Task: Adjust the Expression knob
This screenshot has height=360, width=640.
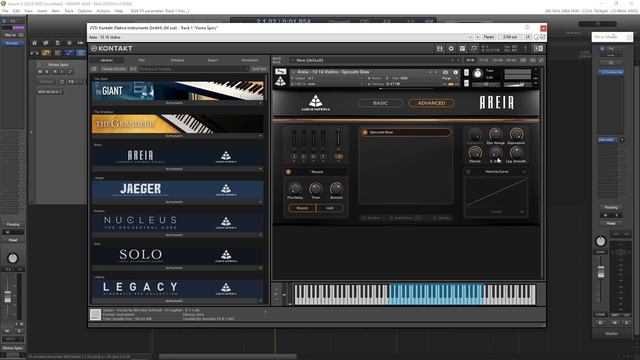Action: click(516, 134)
